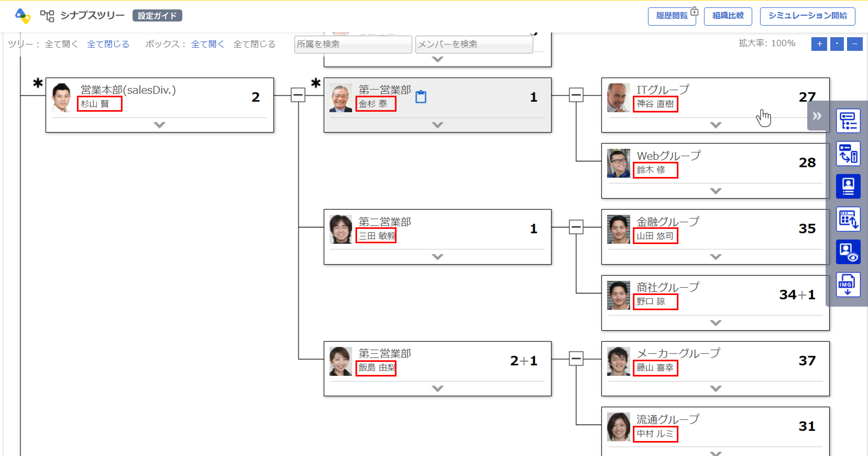Screen dimensions: 868x456
Task: Expand details of the 営業本部 box
Action: click(x=159, y=125)
